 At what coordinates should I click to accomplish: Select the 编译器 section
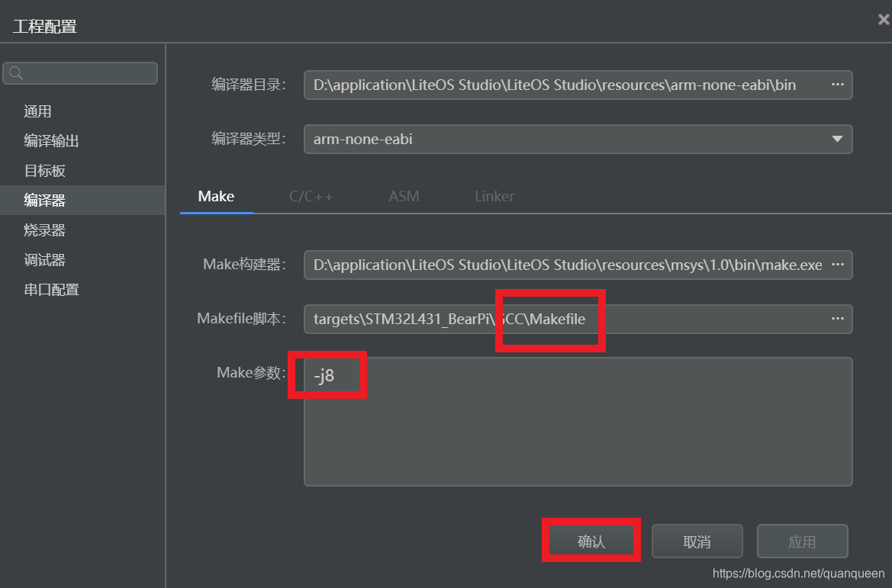82,200
